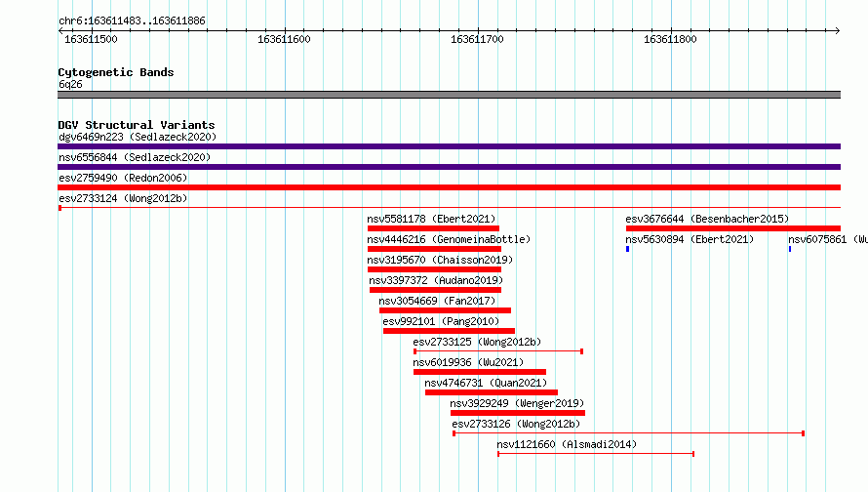The image size is (868, 492).
Task: Click the red bar under nsv3929249
Action: pyautogui.click(x=518, y=413)
